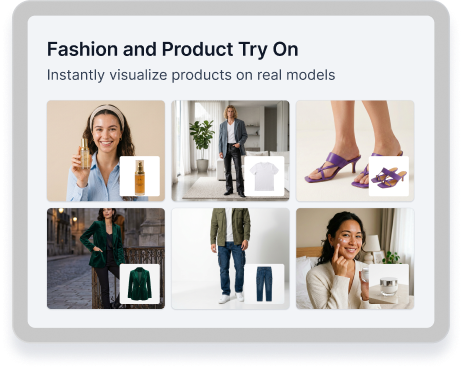This screenshot has height=369, width=462.
Task: Select the cream jar product inset
Action: (x=389, y=284)
